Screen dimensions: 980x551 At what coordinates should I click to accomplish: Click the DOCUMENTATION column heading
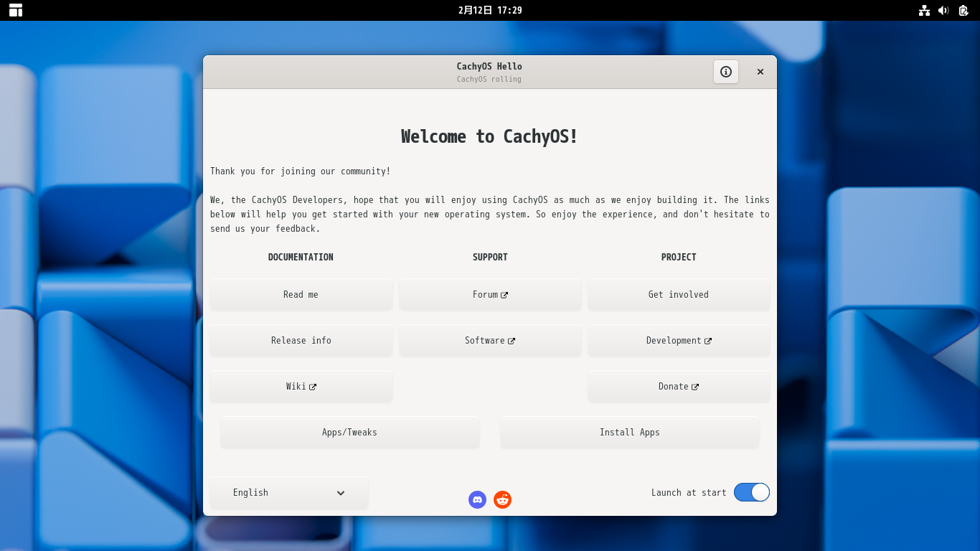[301, 257]
